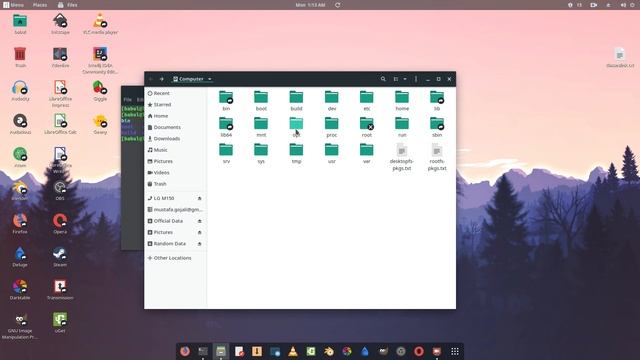This screenshot has height=360, width=640.
Task: Click the clock in the top panel
Action: click(310, 5)
